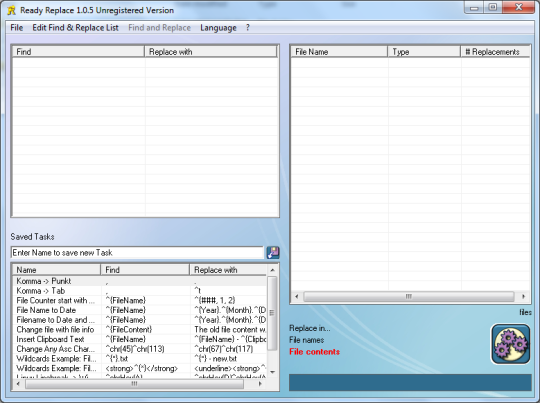
Task: Click the File Name column header
Action: pyautogui.click(x=339, y=52)
